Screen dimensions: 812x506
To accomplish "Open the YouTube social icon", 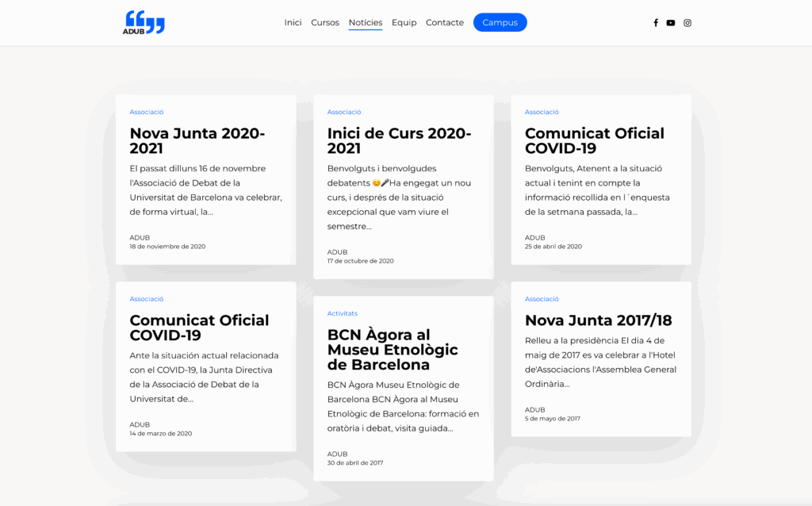I will coord(671,23).
